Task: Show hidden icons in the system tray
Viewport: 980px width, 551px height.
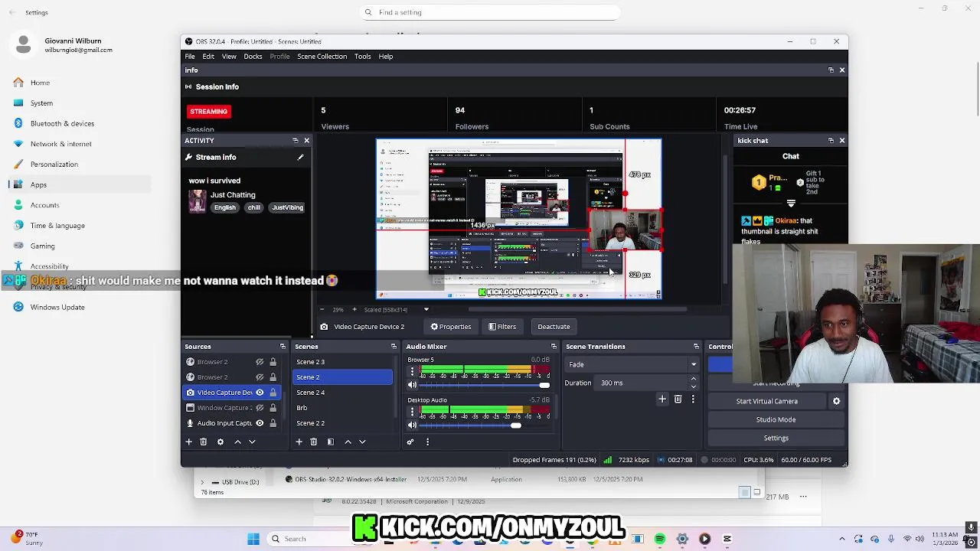Action: [842, 539]
